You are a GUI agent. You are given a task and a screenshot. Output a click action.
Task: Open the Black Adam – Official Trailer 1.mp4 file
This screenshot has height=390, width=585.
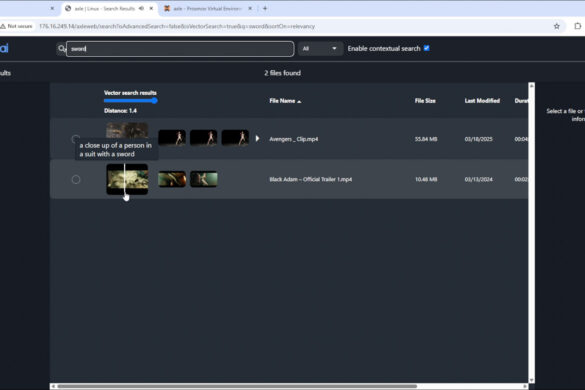[x=310, y=180]
